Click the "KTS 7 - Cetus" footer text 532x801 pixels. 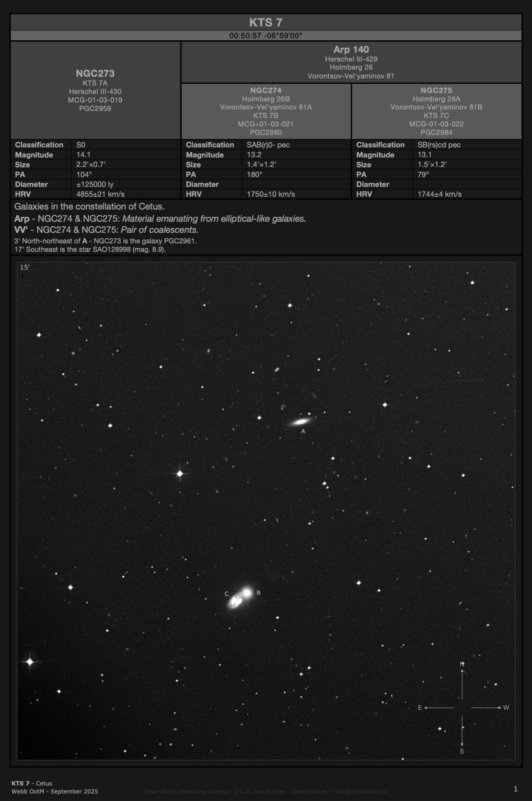(32, 783)
